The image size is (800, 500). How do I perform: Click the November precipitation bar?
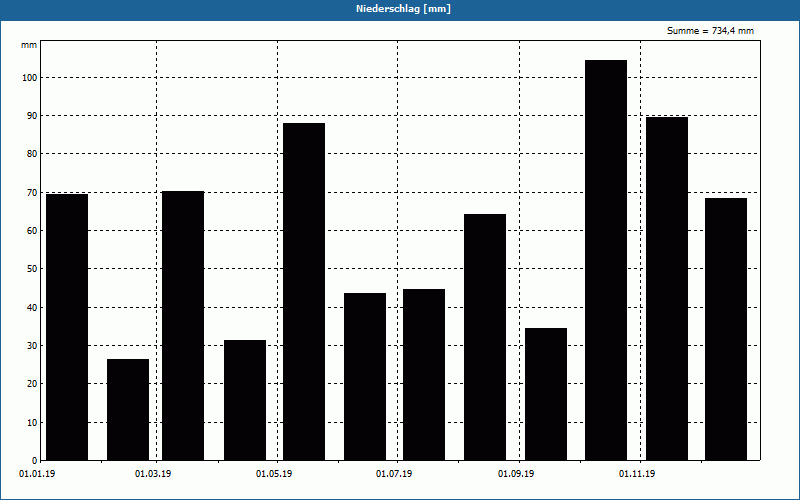click(x=667, y=289)
